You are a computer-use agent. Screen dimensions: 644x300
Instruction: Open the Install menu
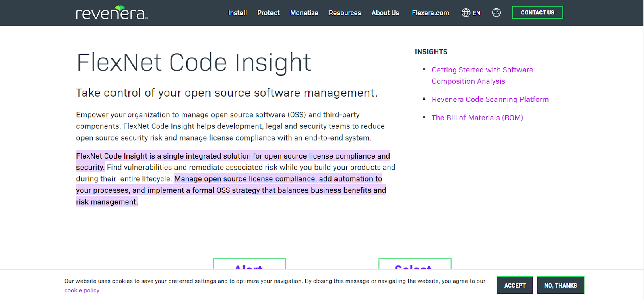[x=237, y=13]
